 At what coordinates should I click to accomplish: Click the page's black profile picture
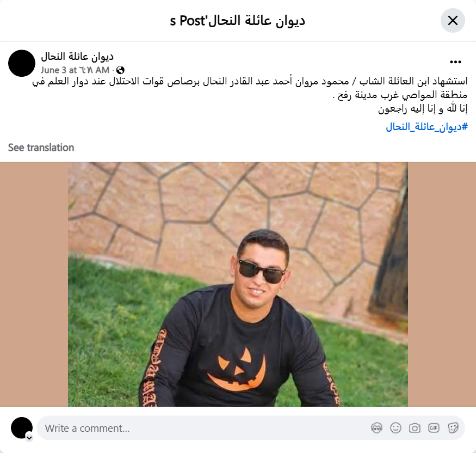(x=22, y=63)
